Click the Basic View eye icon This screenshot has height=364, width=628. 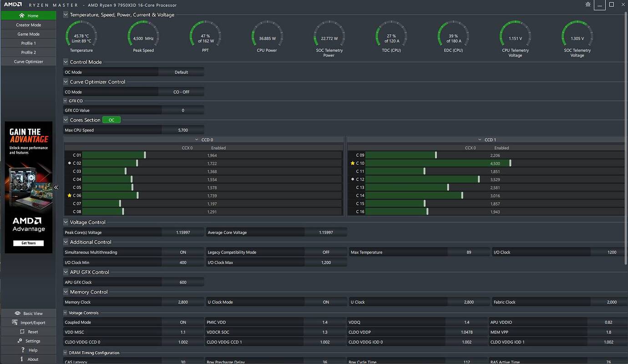coord(18,313)
